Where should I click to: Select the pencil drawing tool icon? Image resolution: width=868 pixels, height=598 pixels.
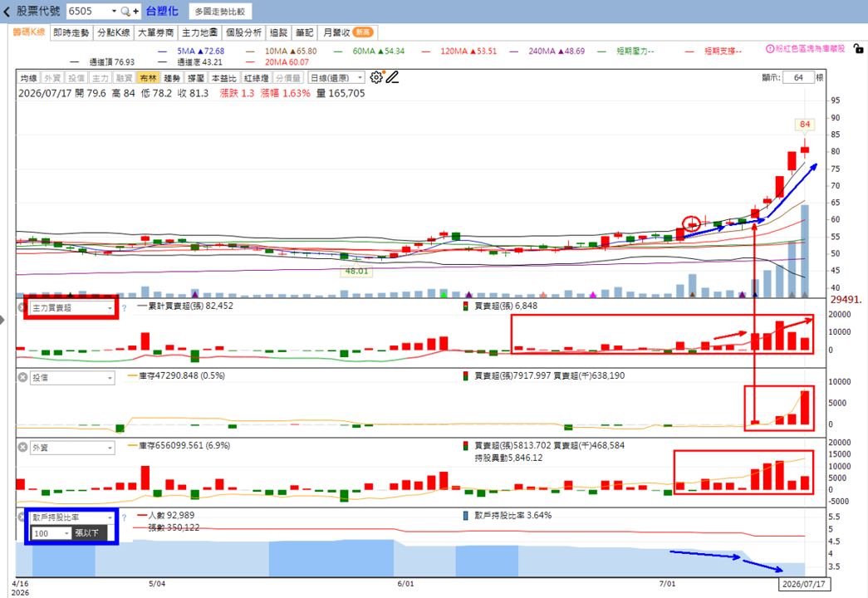[393, 77]
